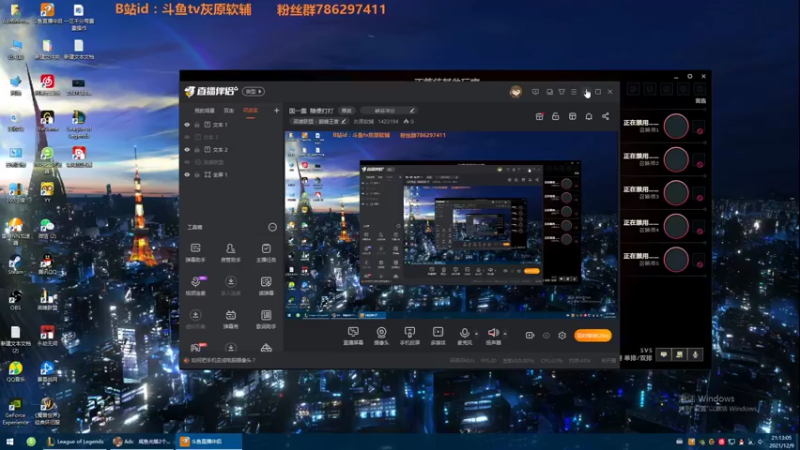This screenshot has width=800, height=450.
Task: Open the 弹幕助手 tool in the toolbox
Action: [x=195, y=253]
